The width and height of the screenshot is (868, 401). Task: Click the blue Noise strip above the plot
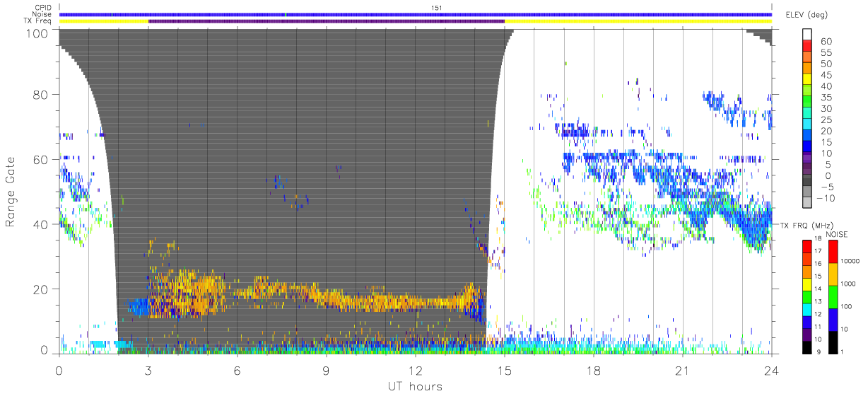(x=415, y=14)
